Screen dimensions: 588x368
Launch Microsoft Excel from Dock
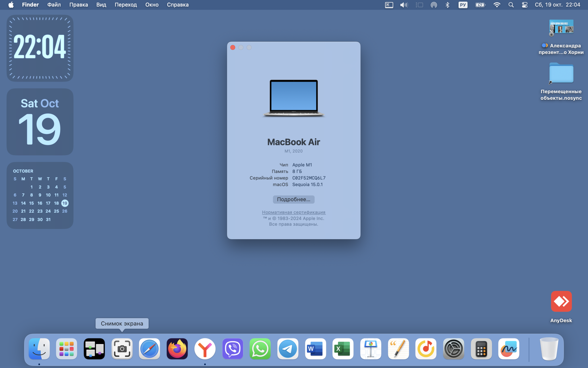(x=343, y=349)
